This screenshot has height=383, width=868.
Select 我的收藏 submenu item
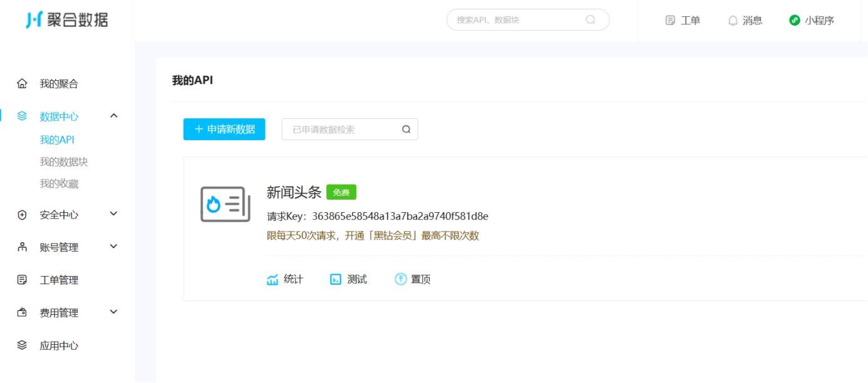pyautogui.click(x=59, y=183)
